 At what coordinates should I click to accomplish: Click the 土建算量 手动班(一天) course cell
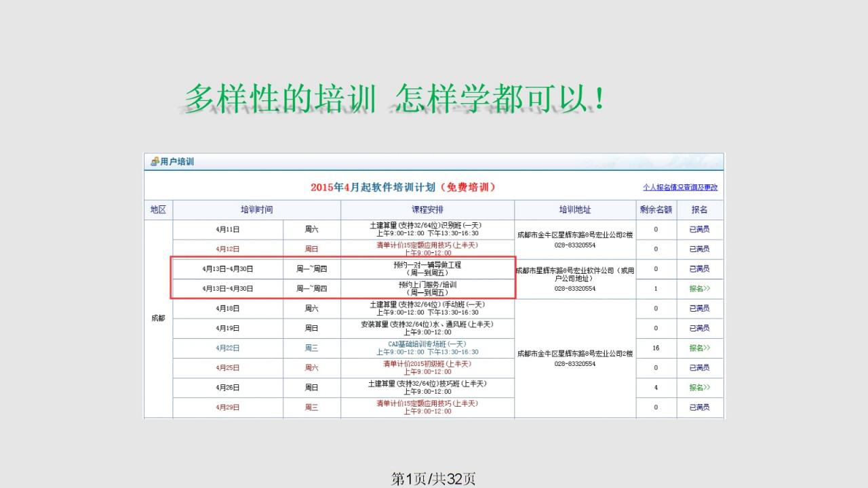coord(428,308)
